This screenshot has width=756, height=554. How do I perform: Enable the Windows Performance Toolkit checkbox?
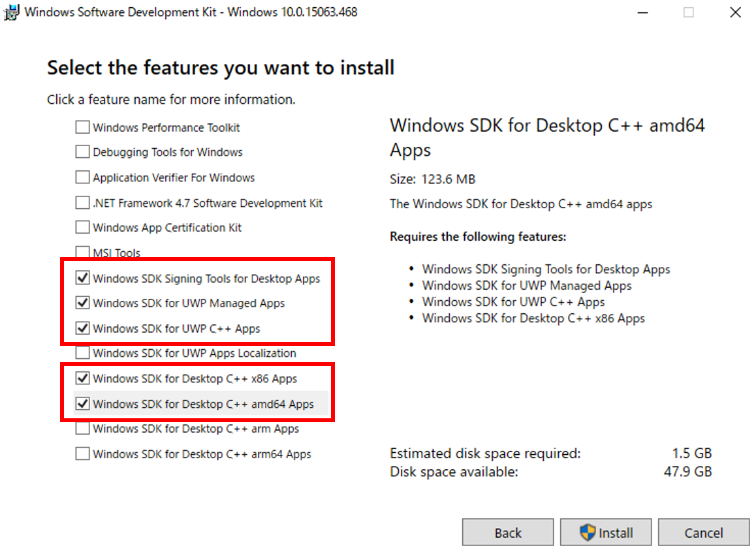point(82,127)
